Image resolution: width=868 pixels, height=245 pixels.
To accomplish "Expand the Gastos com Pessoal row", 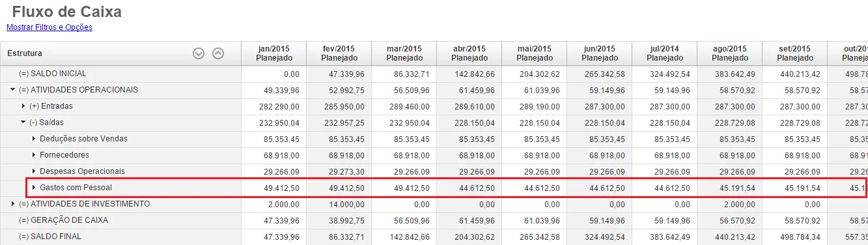I will point(34,188).
